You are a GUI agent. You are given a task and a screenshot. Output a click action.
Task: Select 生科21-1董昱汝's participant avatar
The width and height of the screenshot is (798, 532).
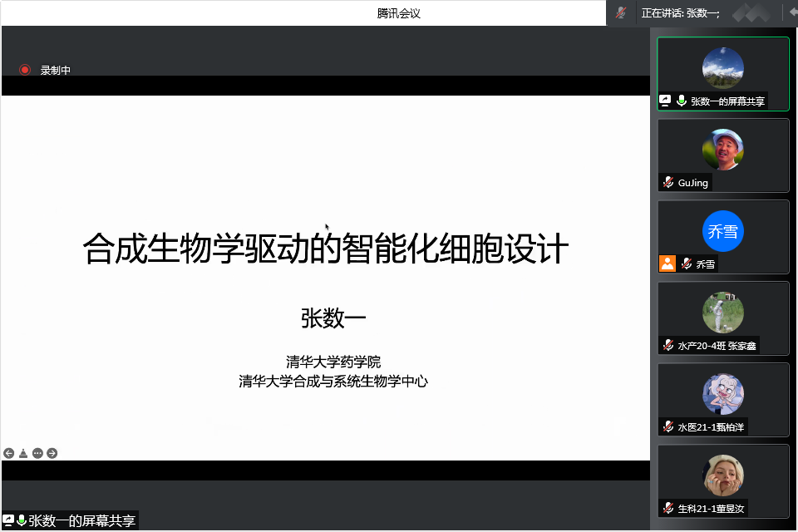click(722, 475)
